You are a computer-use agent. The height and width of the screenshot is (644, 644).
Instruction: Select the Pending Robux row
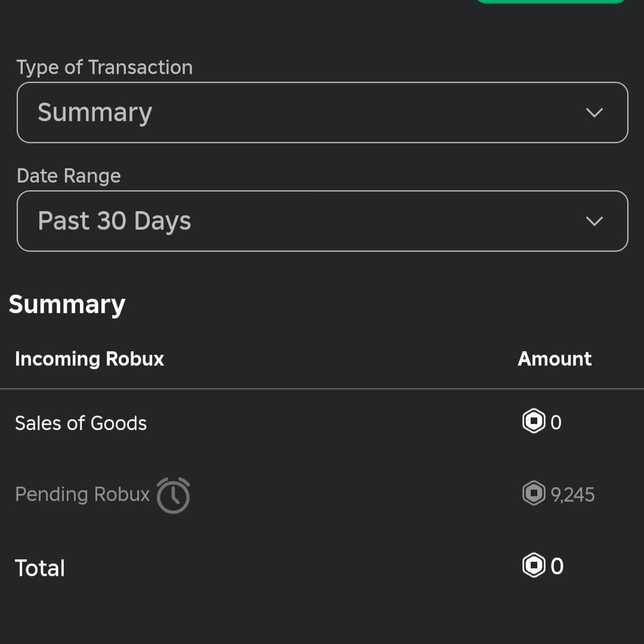coord(82,494)
